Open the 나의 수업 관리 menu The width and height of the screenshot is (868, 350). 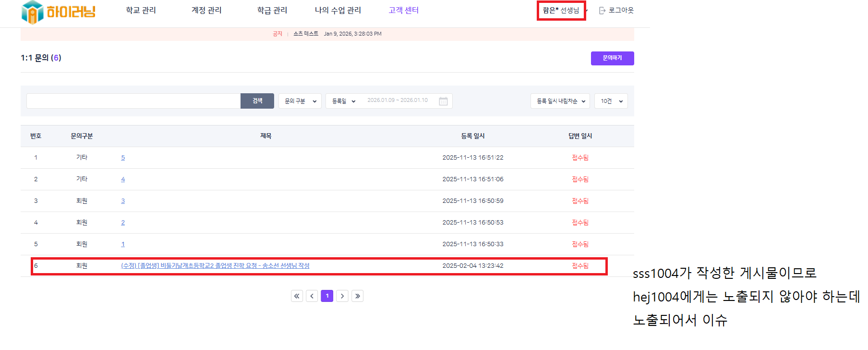pyautogui.click(x=338, y=10)
